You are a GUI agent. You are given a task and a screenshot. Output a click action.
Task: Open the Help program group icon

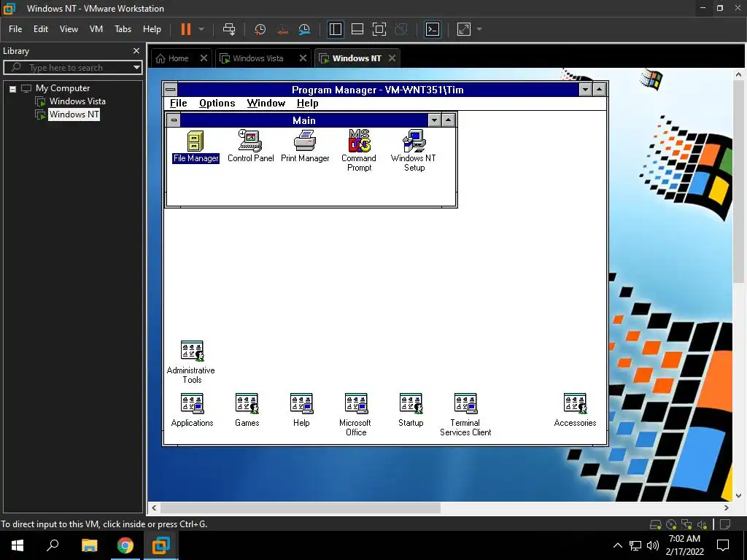301,410
